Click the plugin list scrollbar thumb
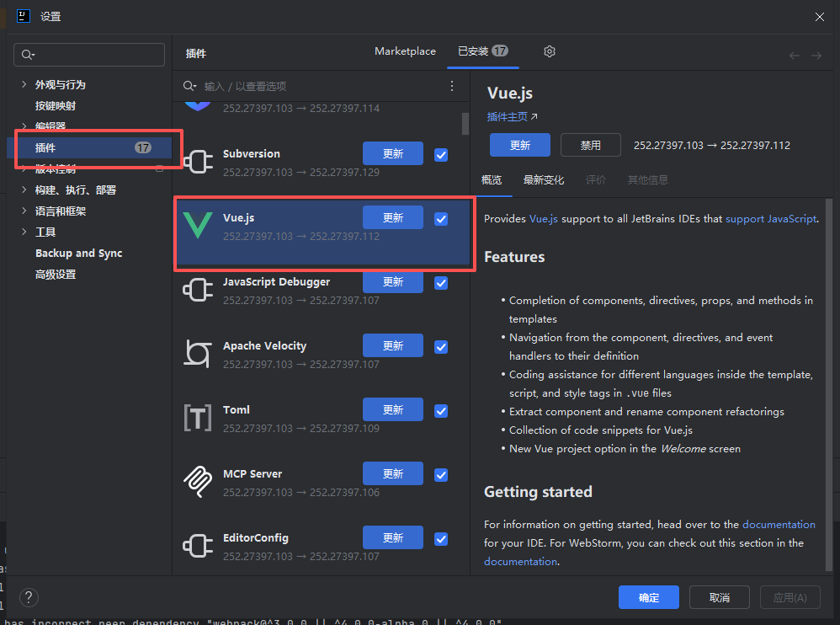 pyautogui.click(x=465, y=123)
